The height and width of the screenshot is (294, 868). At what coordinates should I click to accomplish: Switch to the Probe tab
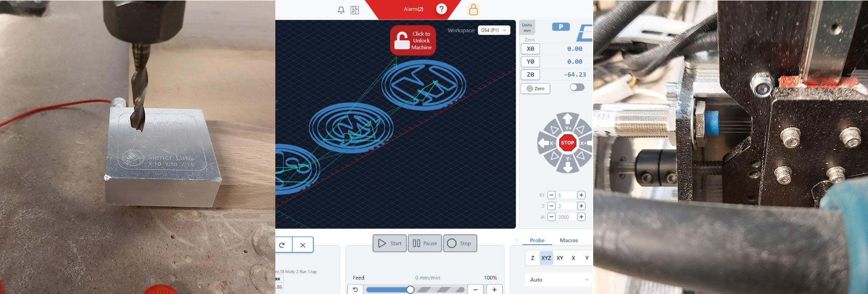point(537,240)
